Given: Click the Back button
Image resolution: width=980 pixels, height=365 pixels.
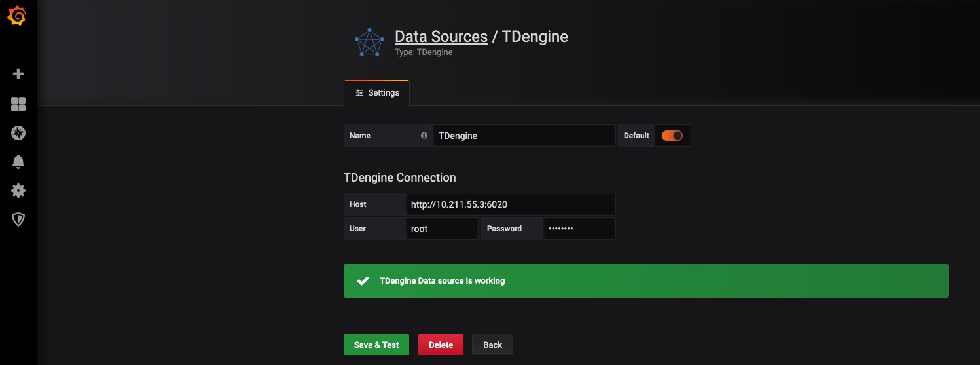Looking at the screenshot, I should coord(492,345).
